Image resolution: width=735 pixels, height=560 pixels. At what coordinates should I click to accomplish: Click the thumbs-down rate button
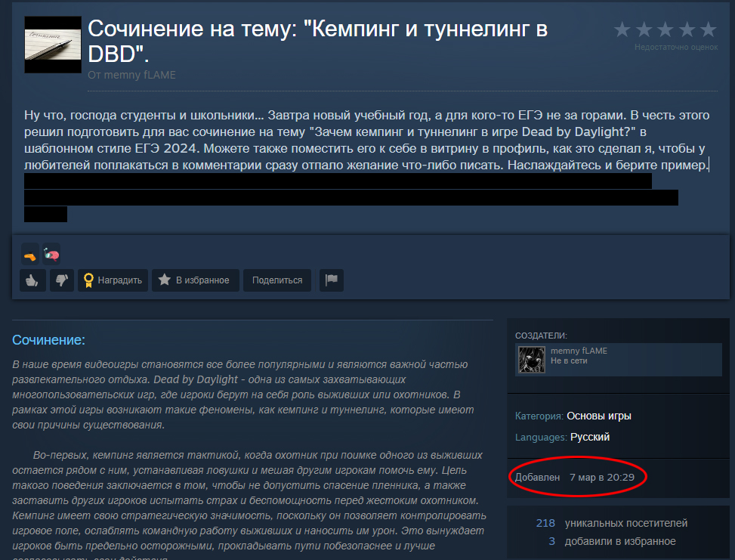(x=62, y=280)
